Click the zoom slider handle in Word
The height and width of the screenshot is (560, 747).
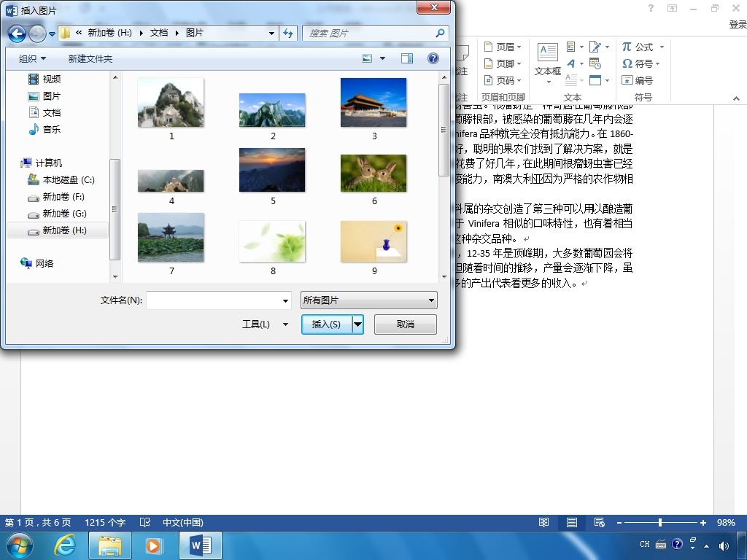coord(659,522)
